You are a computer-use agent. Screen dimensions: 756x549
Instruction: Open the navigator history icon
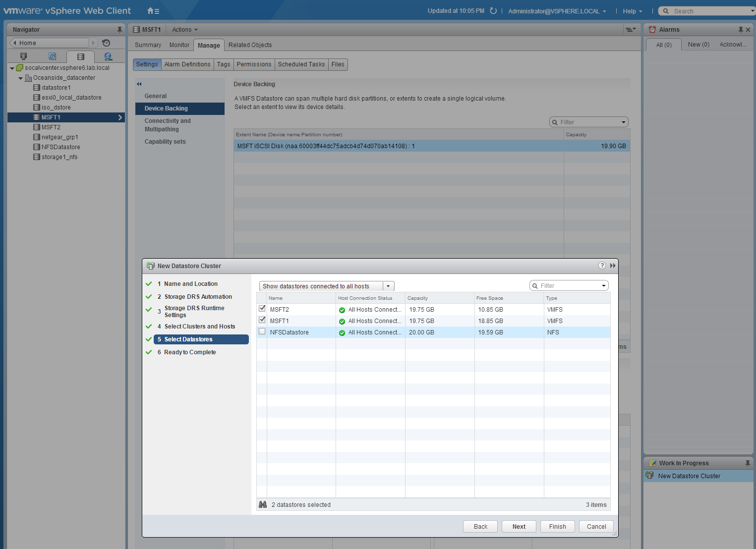coord(106,43)
